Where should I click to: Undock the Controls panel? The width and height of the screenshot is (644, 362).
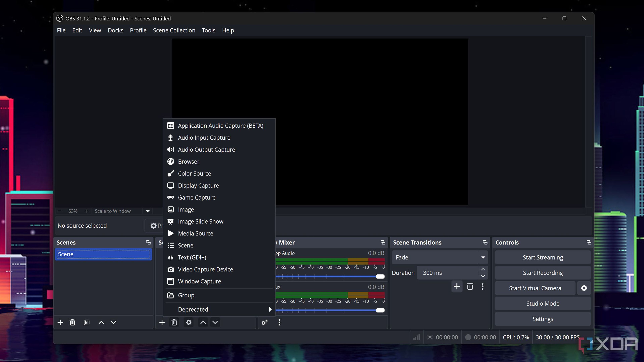click(589, 242)
